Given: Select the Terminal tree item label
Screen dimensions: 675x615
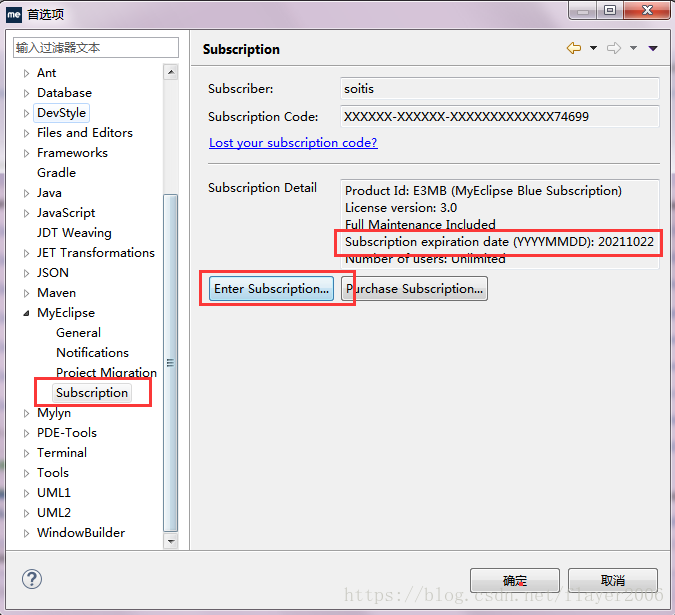Looking at the screenshot, I should [62, 453].
